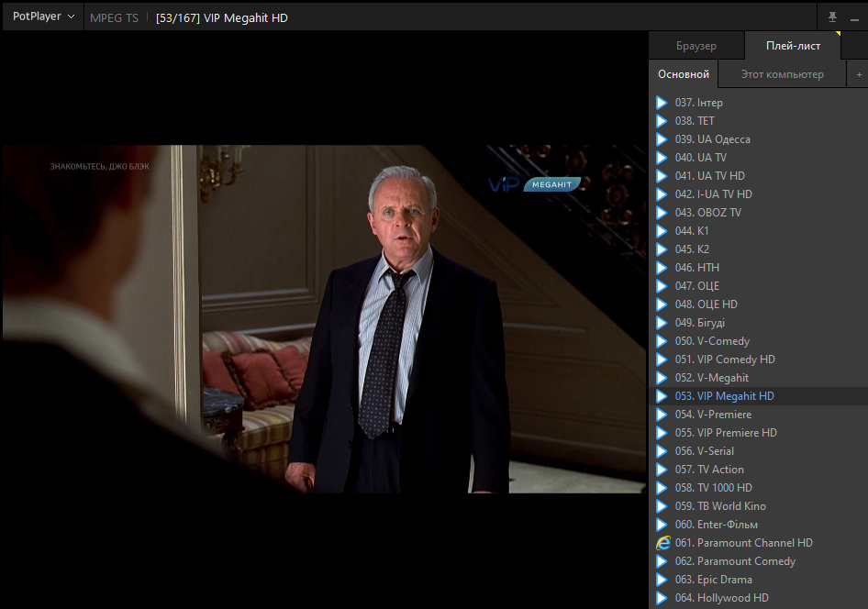The image size is (868, 609).
Task: Select channel 064. Hollywood HD
Action: coord(759,598)
